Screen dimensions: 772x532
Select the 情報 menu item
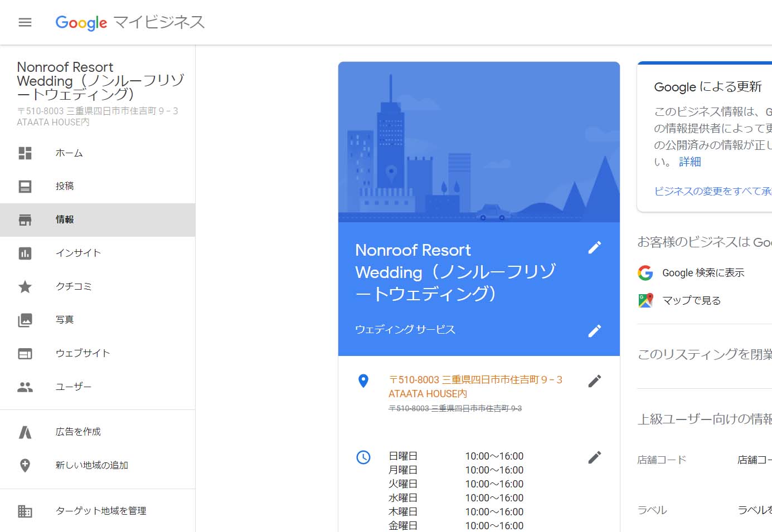click(98, 219)
